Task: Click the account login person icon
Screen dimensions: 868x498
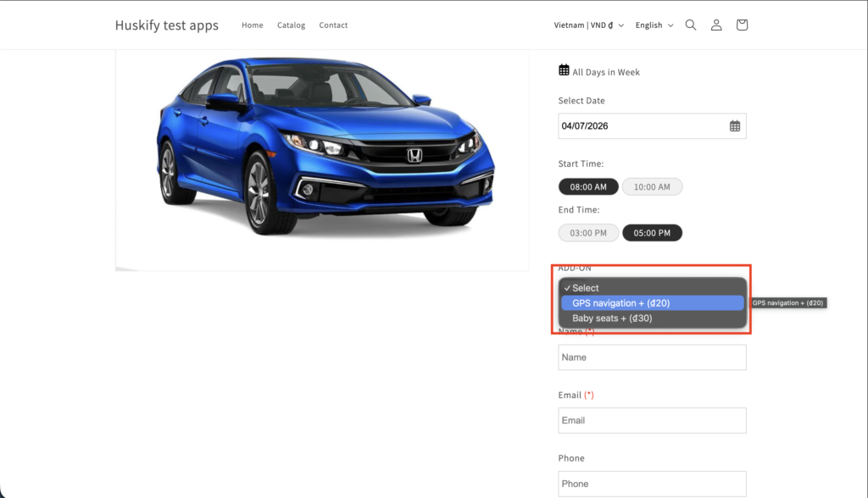Action: point(716,25)
